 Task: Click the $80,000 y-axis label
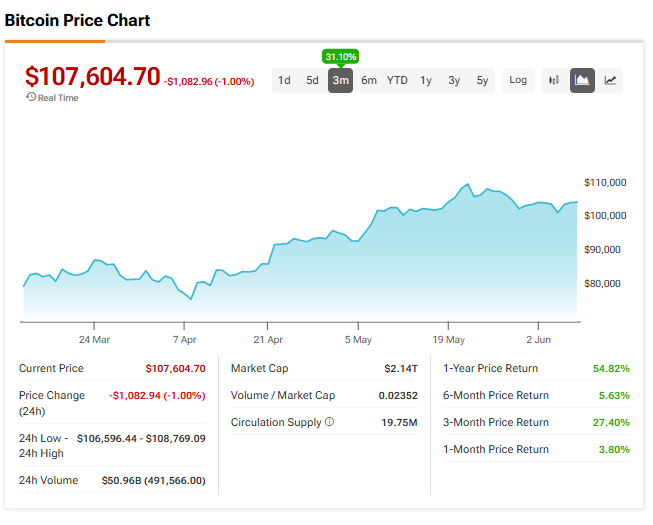[602, 284]
